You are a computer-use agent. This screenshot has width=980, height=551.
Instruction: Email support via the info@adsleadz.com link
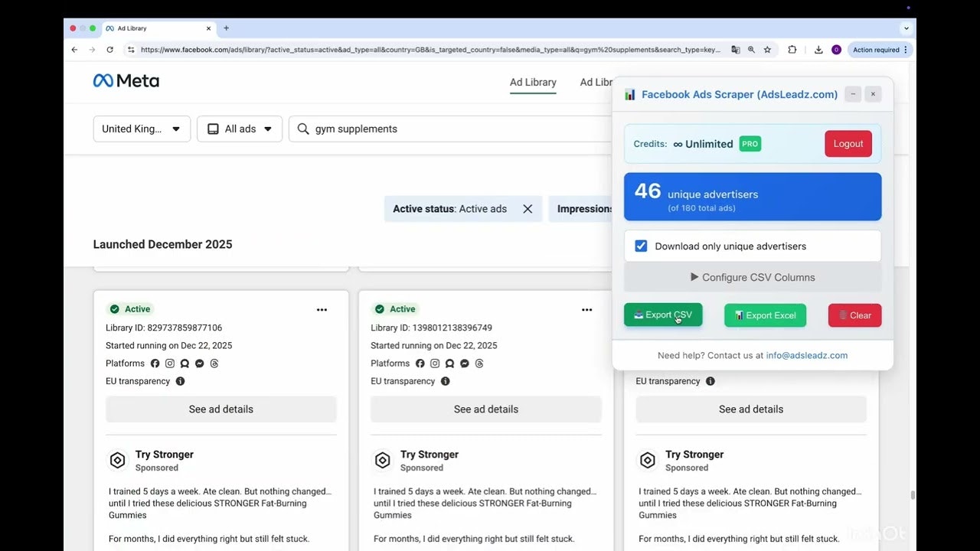point(807,355)
